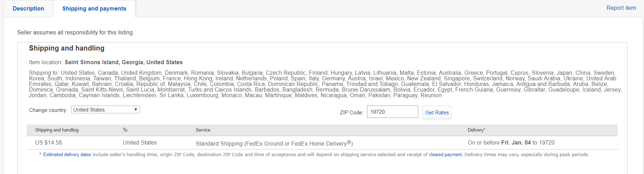The height and width of the screenshot is (174, 644).
Task: Follow the cleared payment link
Action: click(445, 155)
